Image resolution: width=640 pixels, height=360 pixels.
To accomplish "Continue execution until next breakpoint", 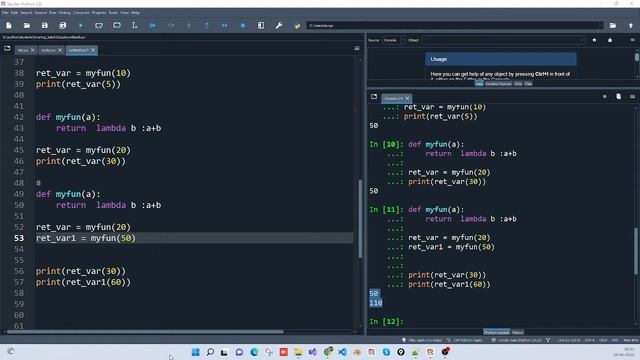I will pos(224,25).
